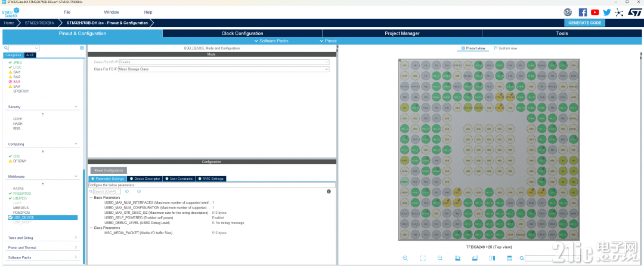Open the Help menu
This screenshot has height=267, width=644.
coord(148,13)
